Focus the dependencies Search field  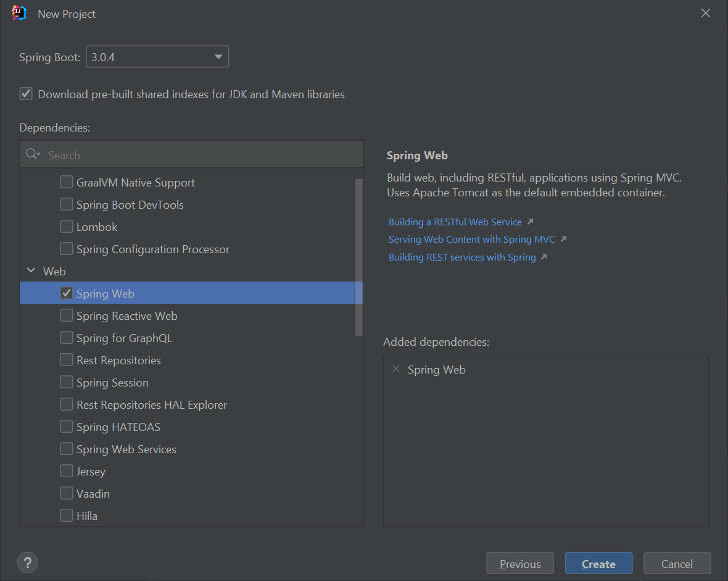191,155
